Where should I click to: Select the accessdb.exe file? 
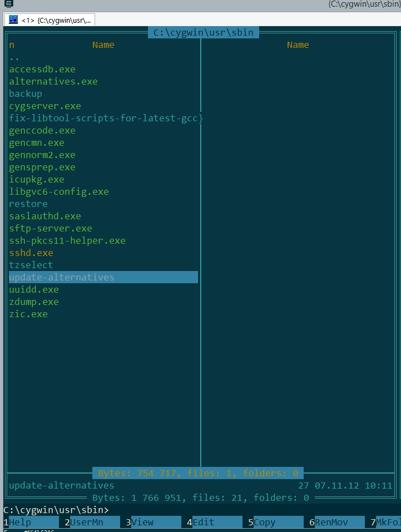[x=42, y=69]
